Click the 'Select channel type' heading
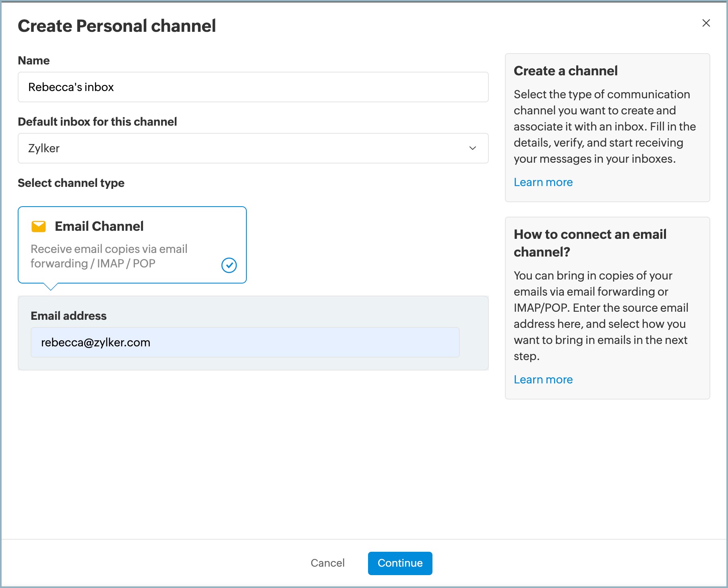Viewport: 728px width, 588px height. pos(71,183)
